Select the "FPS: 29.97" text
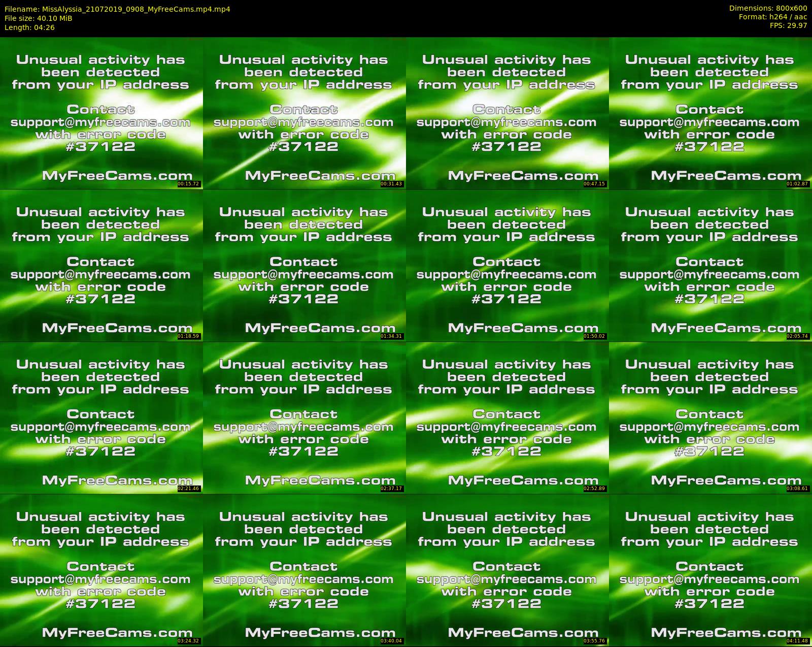 (788, 26)
